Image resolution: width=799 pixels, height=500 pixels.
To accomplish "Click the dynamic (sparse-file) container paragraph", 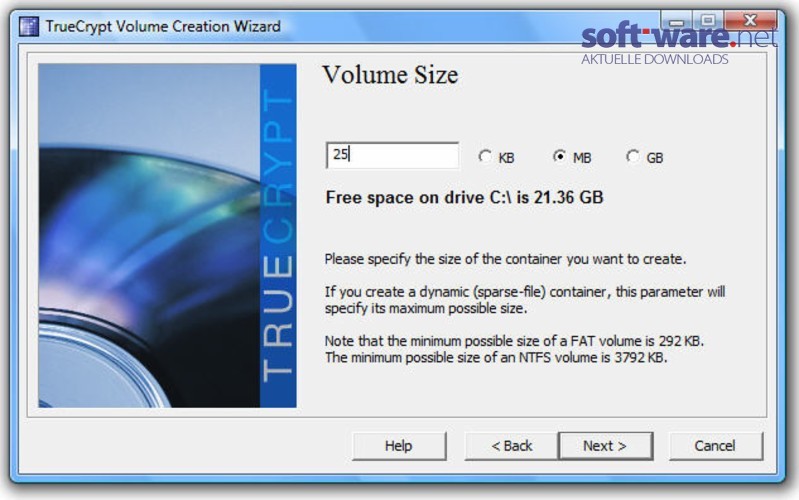I will point(525,300).
